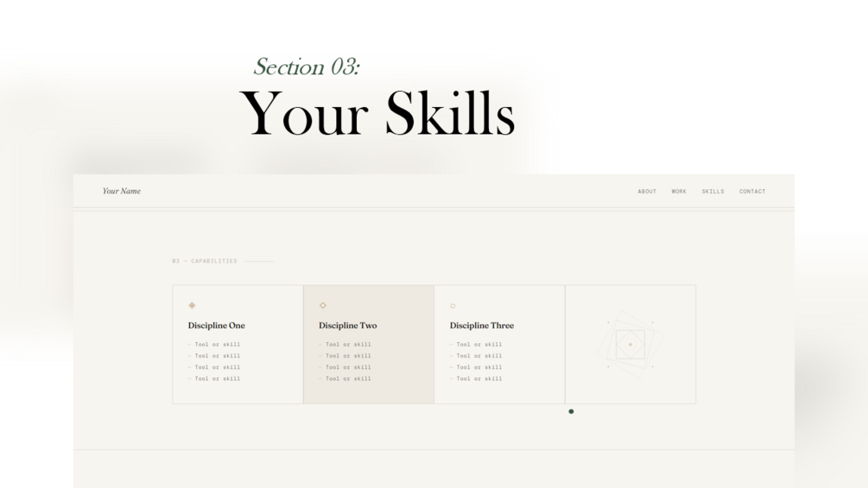Click the 03 — Capabilities label
This screenshot has width=868, height=488.
205,261
